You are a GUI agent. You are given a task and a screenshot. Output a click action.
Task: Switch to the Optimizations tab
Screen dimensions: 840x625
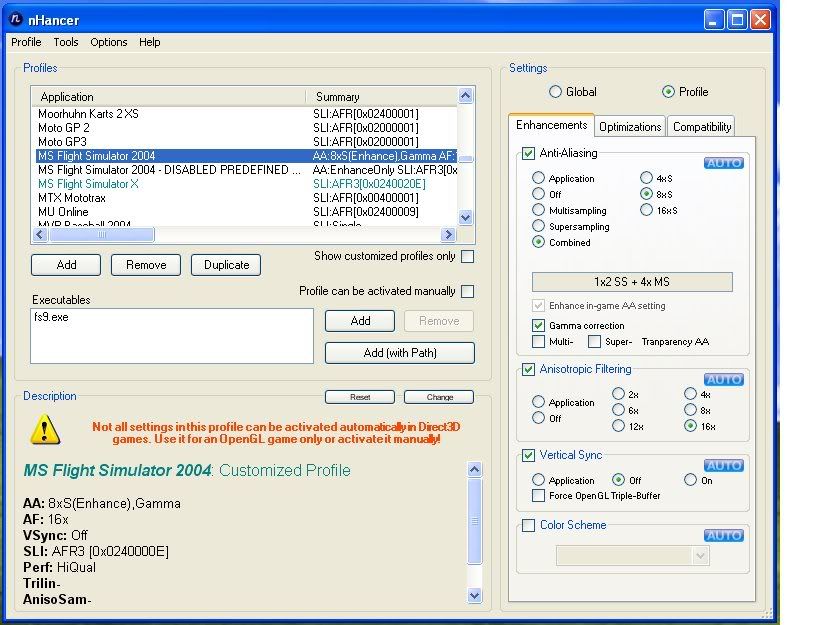point(630,126)
